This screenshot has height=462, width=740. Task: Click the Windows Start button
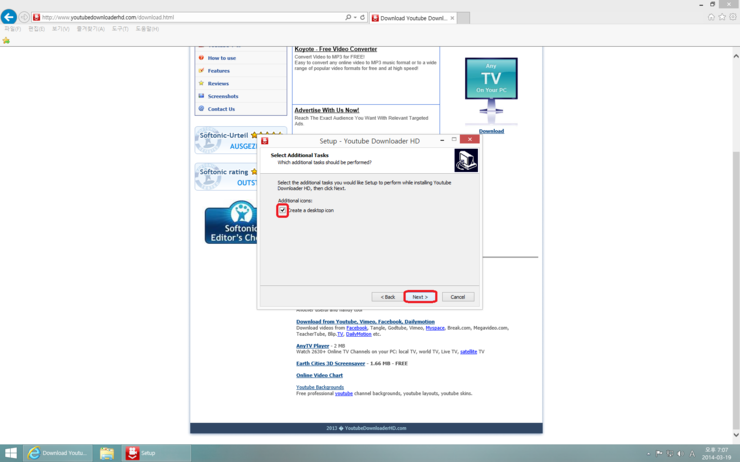coord(10,453)
